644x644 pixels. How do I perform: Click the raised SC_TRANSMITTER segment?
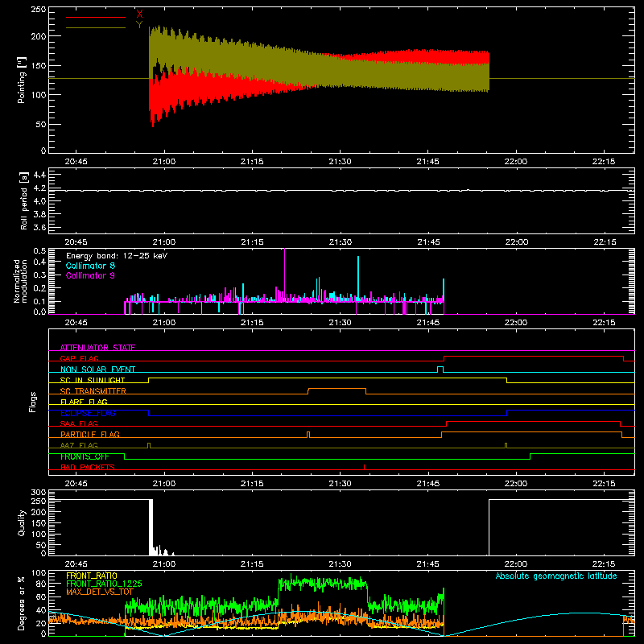click(336, 389)
